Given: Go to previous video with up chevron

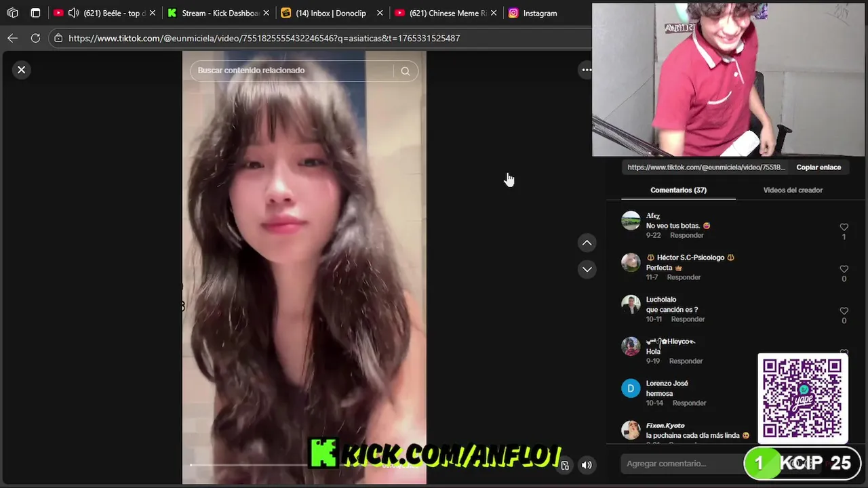Looking at the screenshot, I should click(587, 243).
